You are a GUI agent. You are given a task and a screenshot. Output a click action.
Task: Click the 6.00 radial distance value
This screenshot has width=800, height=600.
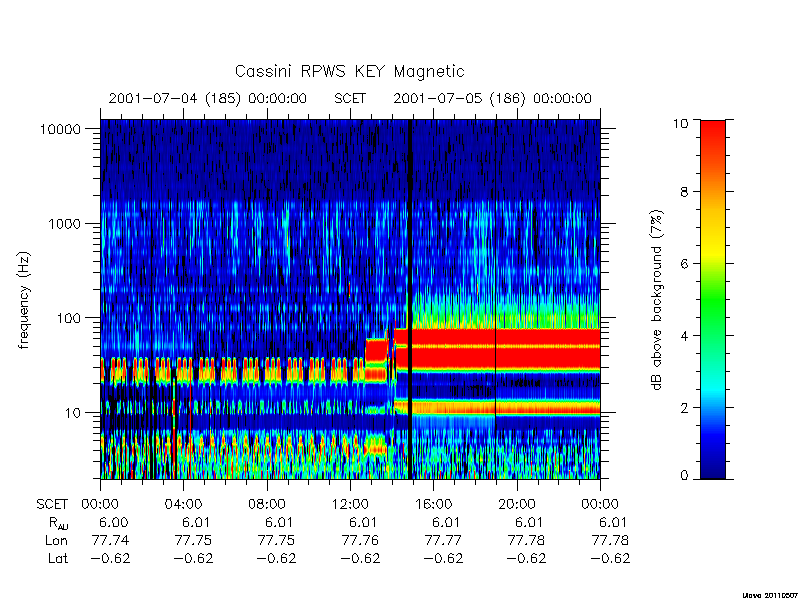pos(113,522)
